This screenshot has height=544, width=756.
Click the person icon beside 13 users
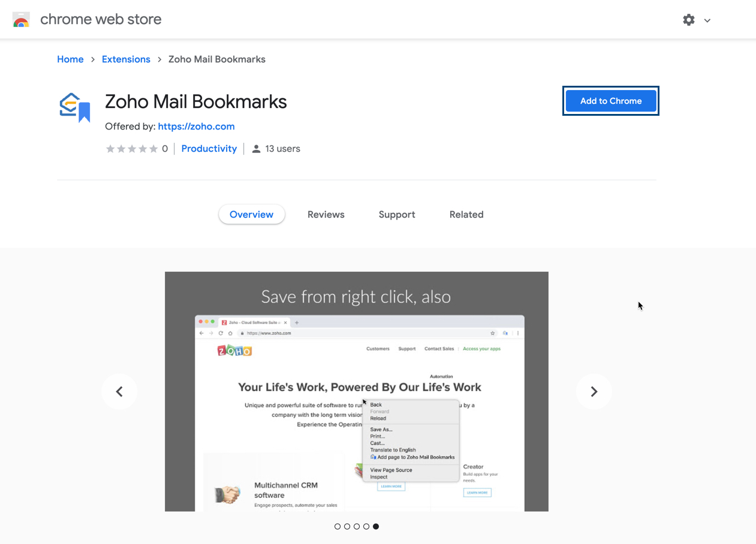(257, 148)
